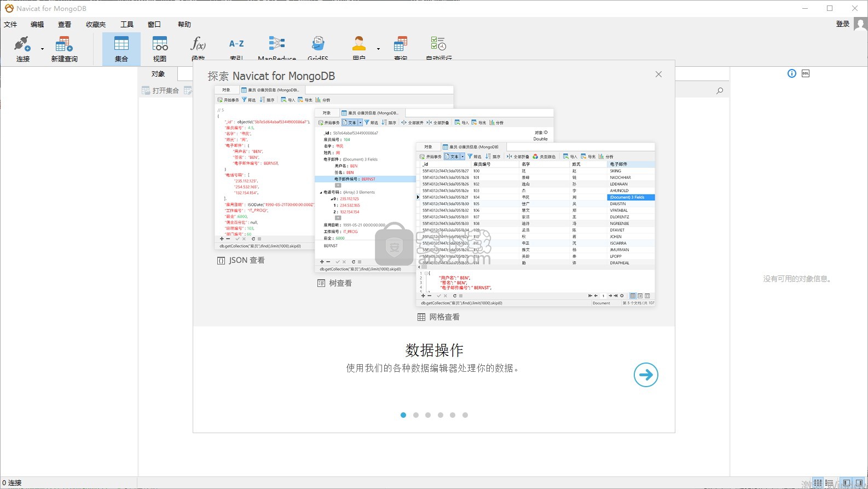Show object information via the info icon
868x489 pixels.
(792, 73)
